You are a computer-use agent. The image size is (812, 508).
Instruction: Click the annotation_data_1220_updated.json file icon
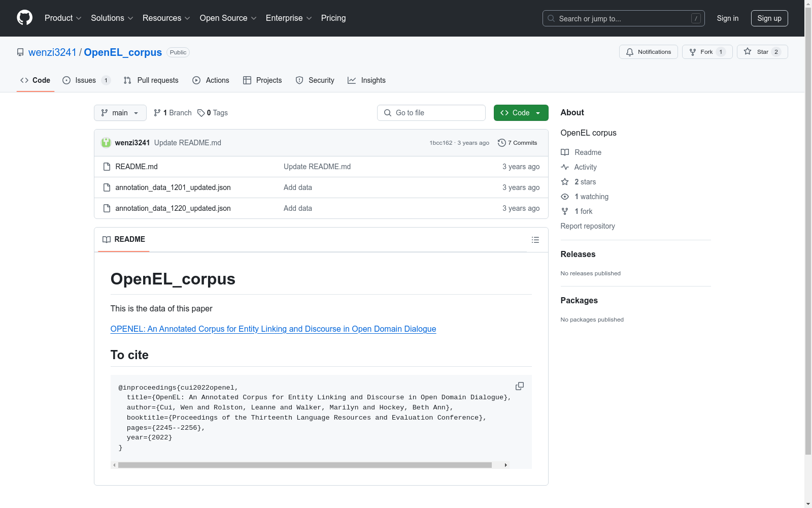tap(107, 208)
